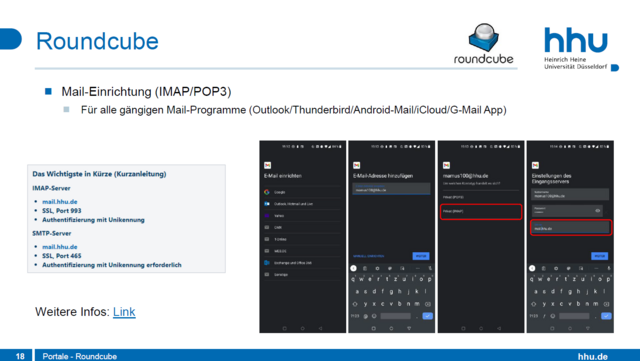Click 'Mail-Einrichtung (IMAP/POP3)' bullet text
640x361 pixels.
coord(146,91)
